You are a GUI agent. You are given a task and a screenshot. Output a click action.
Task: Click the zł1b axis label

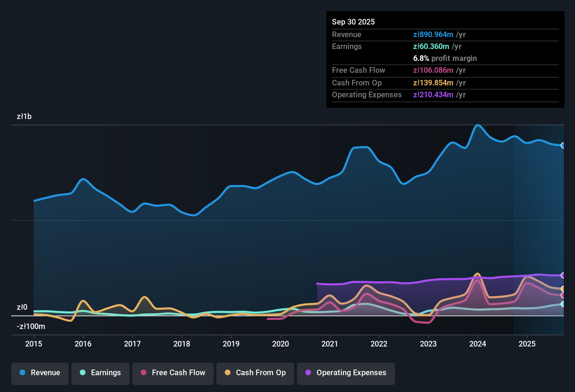tap(24, 116)
